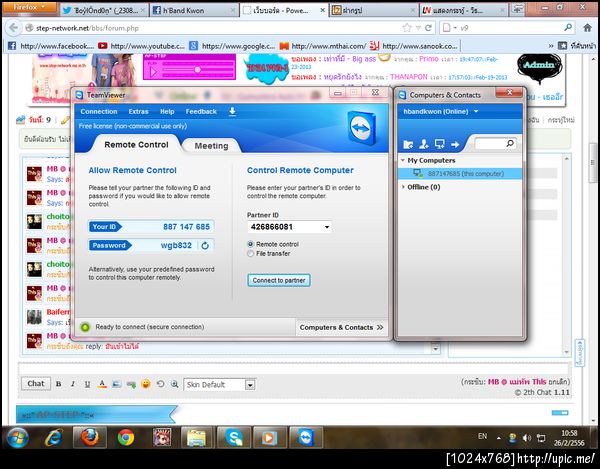Click the browser search magnifier icon
The height and width of the screenshot is (469, 600).
coord(568,28)
